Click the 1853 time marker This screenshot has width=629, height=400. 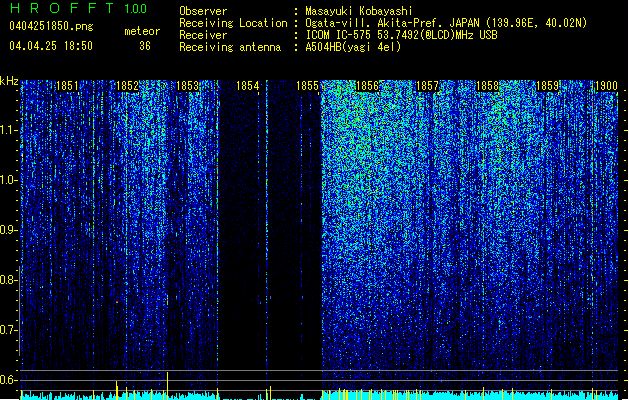[x=187, y=86]
